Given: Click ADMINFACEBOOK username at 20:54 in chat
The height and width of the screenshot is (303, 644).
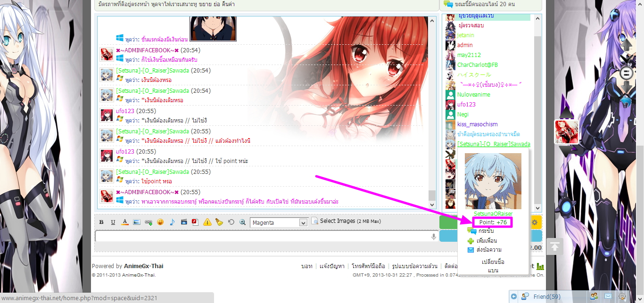Looking at the screenshot, I should 147,50.
